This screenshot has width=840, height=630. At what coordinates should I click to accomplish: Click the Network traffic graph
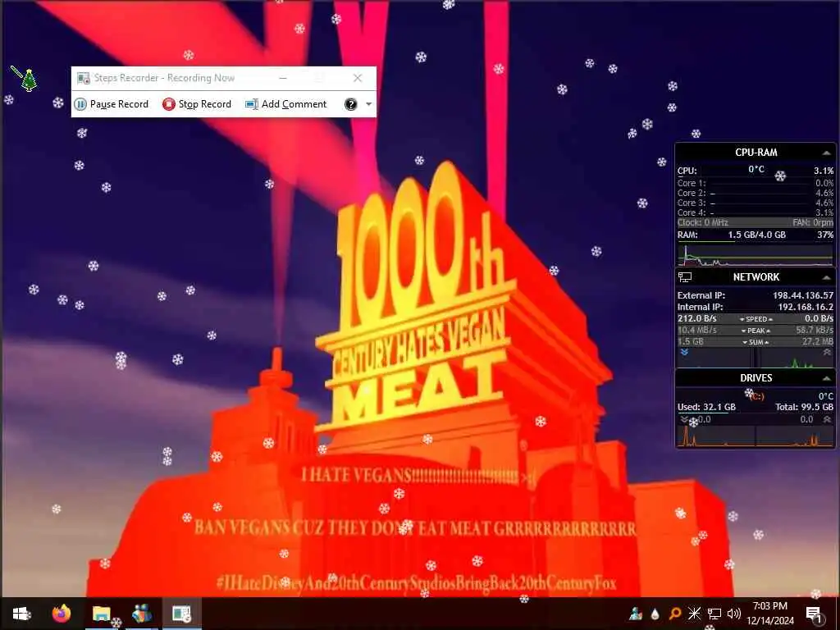point(756,358)
